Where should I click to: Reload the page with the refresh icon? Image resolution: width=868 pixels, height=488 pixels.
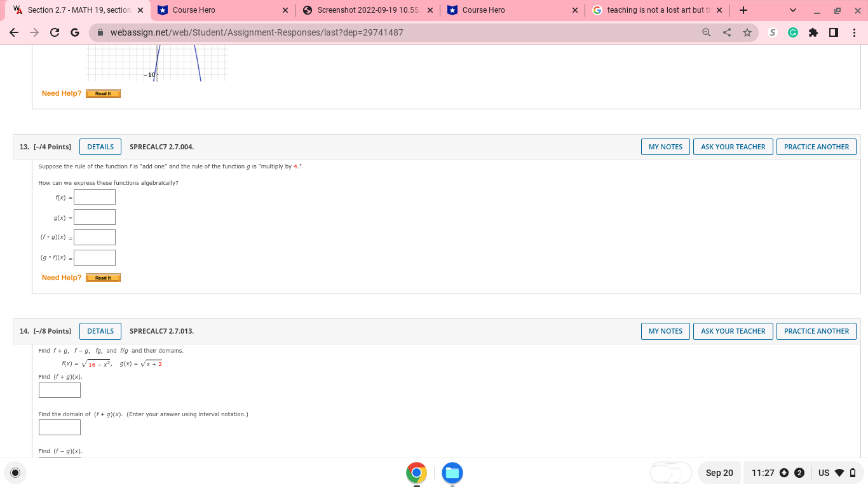tap(54, 32)
